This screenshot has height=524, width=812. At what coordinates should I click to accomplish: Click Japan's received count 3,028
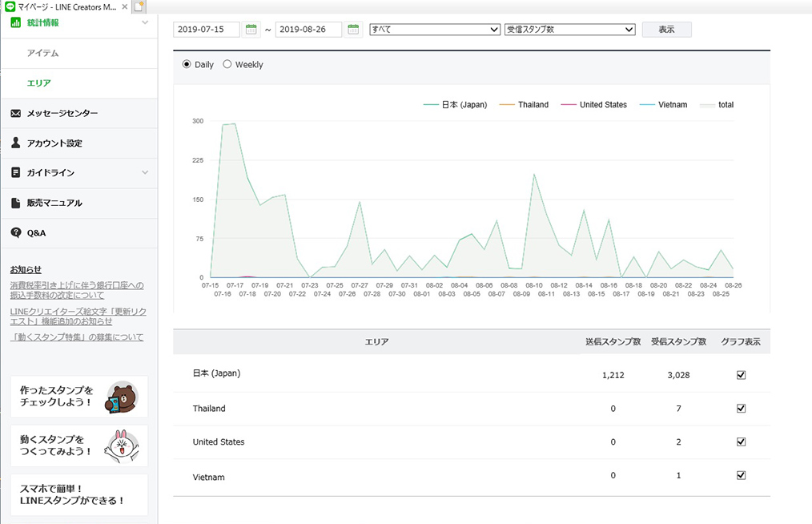coord(678,375)
